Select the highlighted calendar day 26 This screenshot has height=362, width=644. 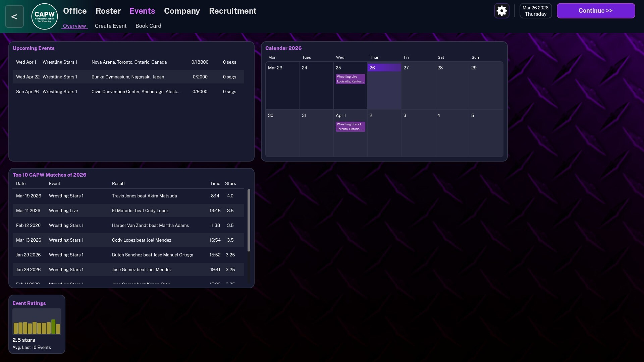[x=384, y=85]
